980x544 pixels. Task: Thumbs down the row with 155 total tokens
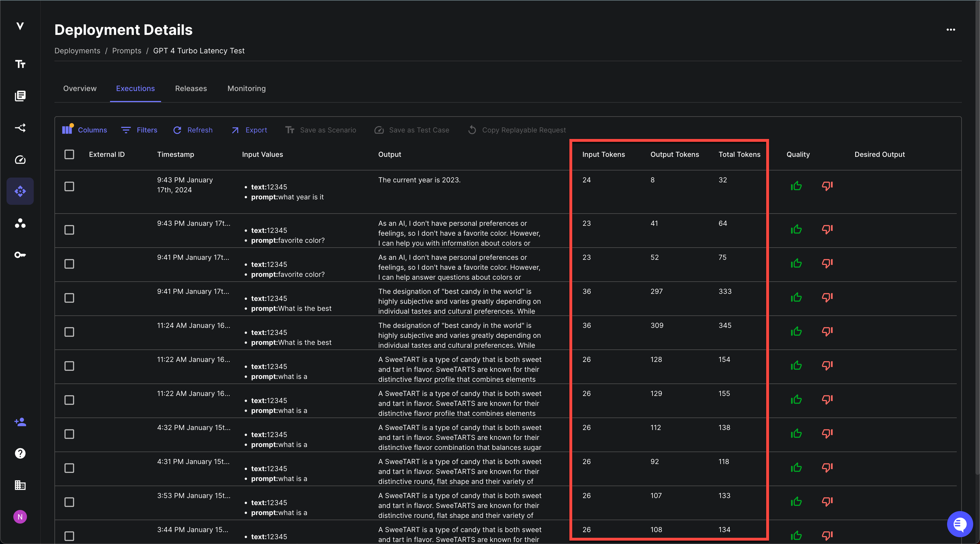pyautogui.click(x=827, y=399)
